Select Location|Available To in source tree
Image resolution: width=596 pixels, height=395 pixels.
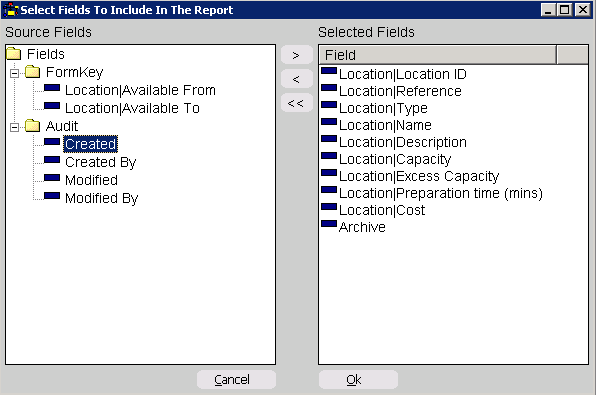tap(132, 108)
